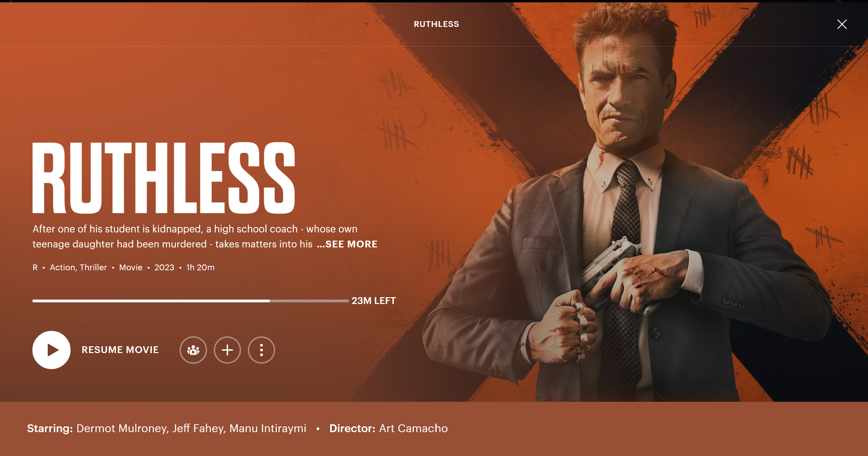868x456 pixels.
Task: Open director Art Camacho's page
Action: [414, 428]
